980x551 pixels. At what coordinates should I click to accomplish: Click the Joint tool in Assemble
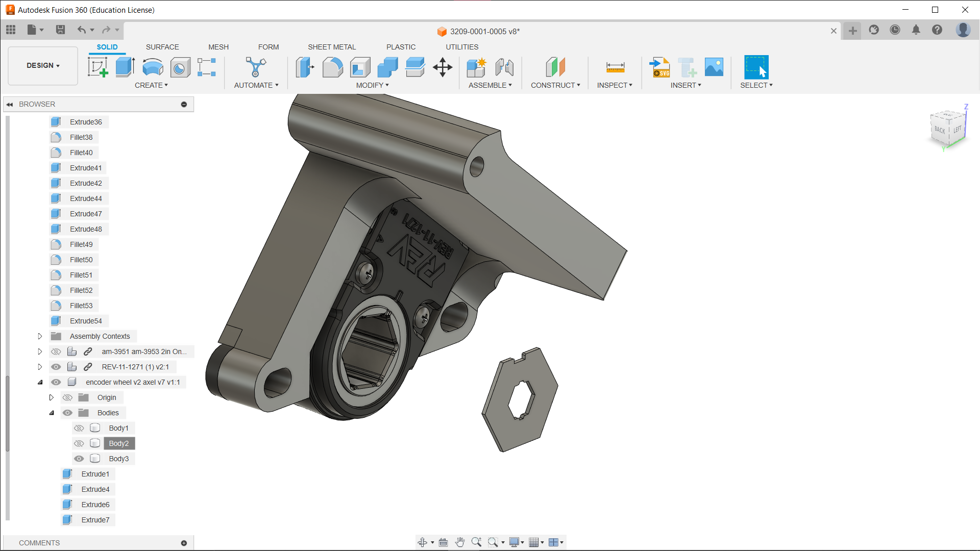pyautogui.click(x=504, y=67)
